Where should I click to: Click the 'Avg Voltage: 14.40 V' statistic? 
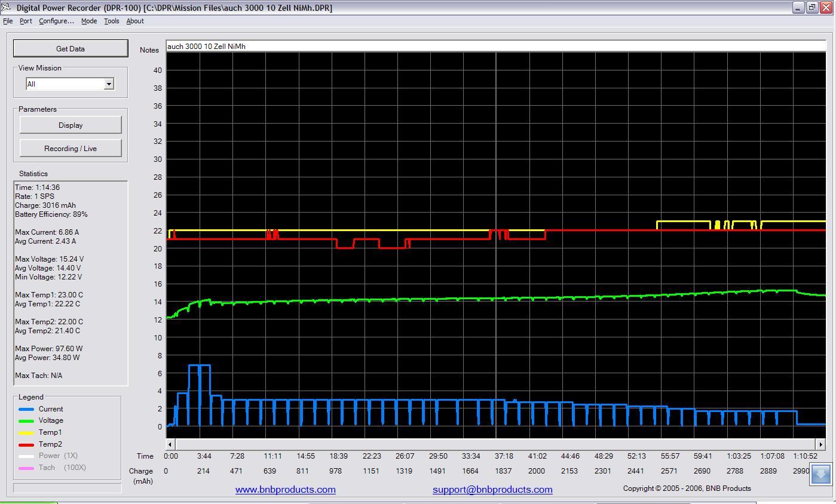point(48,268)
